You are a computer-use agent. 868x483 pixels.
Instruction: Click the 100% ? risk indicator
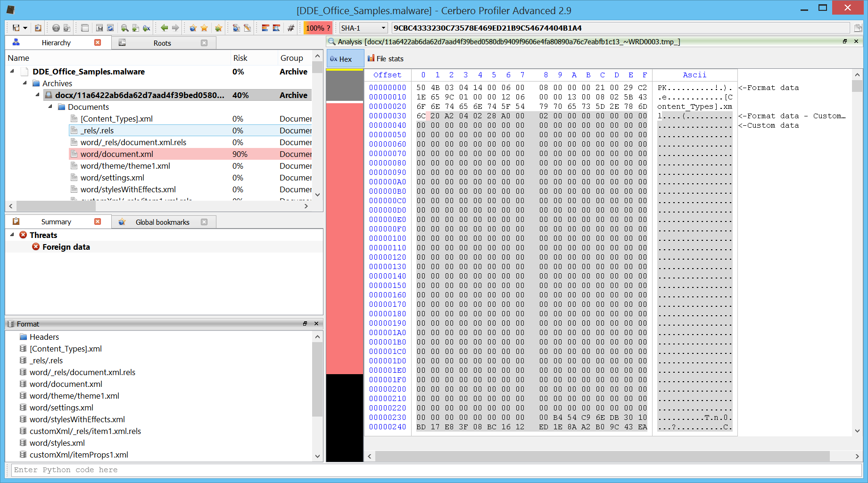pos(318,28)
